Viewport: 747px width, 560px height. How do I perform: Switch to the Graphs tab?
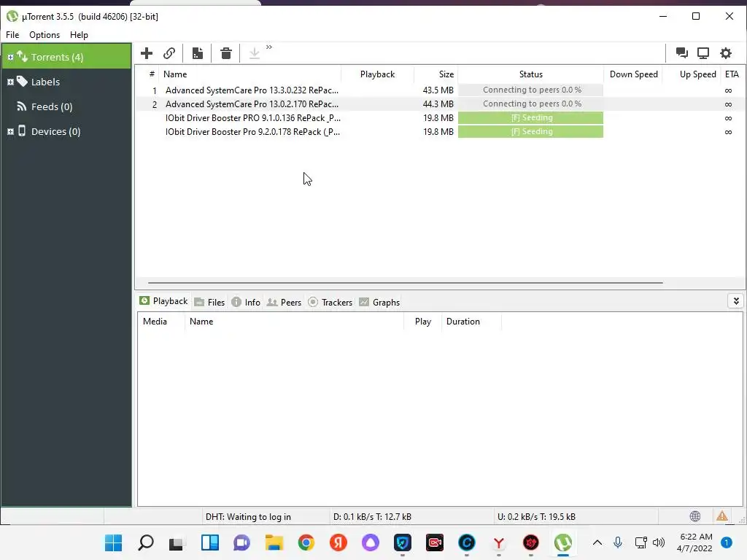point(379,303)
